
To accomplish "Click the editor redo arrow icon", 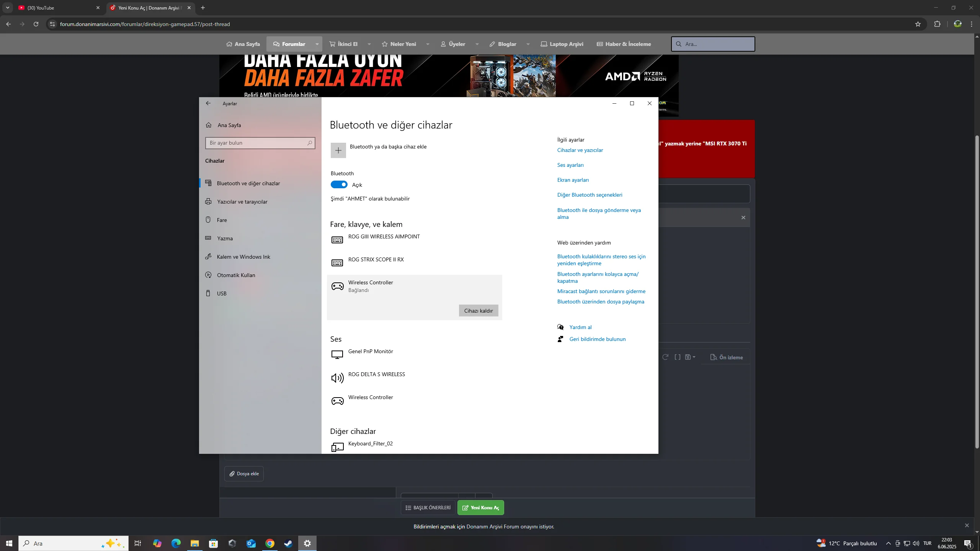I will coord(665,357).
